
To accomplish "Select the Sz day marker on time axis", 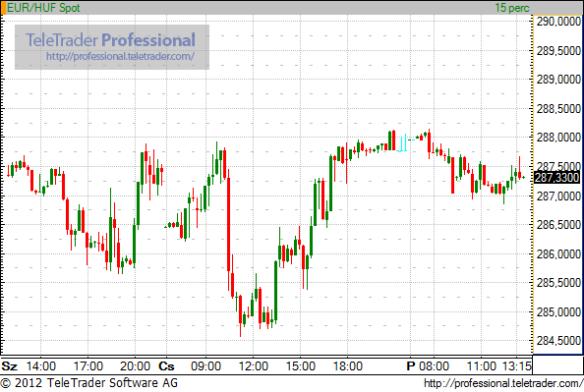I will click(9, 366).
